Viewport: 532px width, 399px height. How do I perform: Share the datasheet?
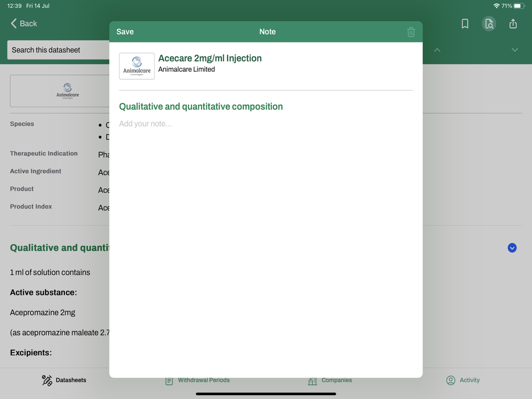pos(513,24)
